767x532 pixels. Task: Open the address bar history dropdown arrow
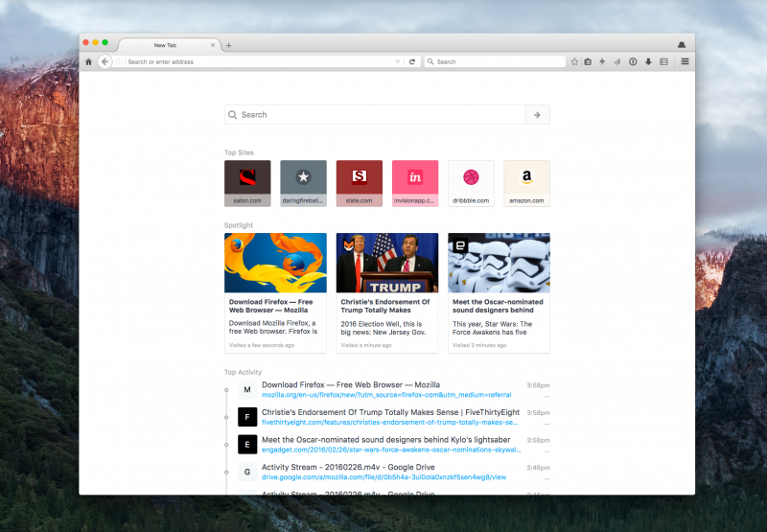pos(398,61)
